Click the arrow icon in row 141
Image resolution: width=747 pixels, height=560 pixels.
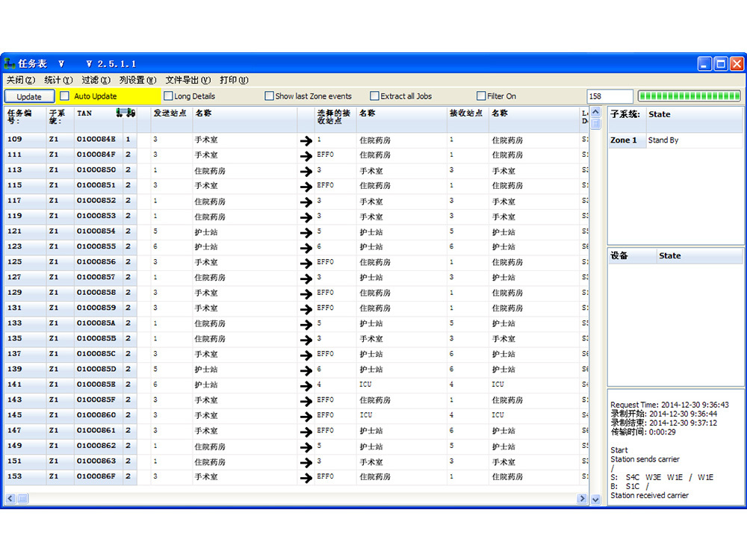click(x=306, y=386)
